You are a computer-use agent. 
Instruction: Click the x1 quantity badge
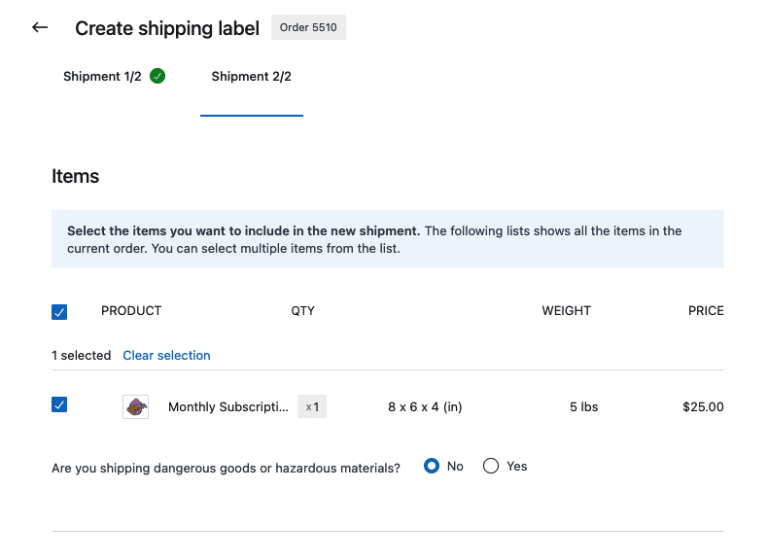point(312,407)
